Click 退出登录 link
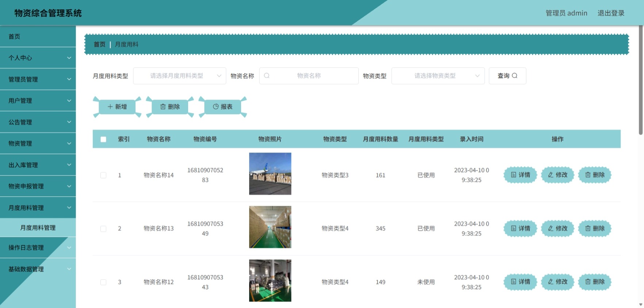This screenshot has height=308, width=644. pyautogui.click(x=611, y=13)
